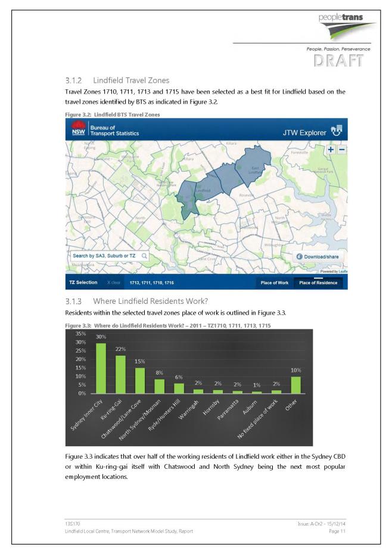Click the search magnifier icon
Viewport: 392px width, 554px height.
click(144, 256)
